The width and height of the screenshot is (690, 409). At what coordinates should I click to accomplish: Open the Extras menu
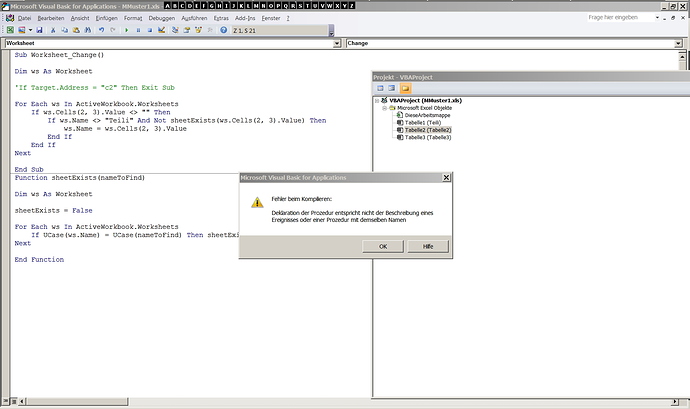(221, 18)
